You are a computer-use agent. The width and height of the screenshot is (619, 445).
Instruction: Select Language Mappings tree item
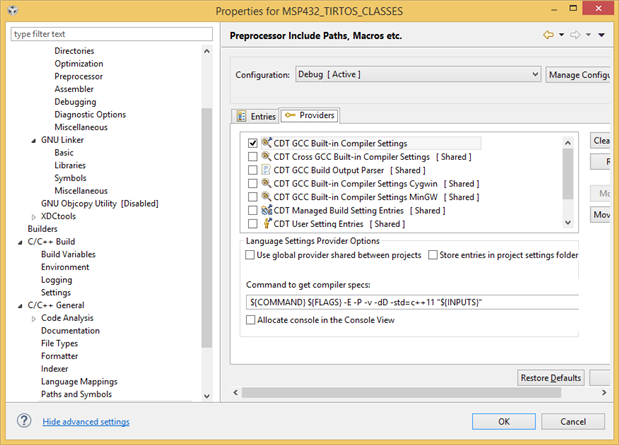point(79,381)
